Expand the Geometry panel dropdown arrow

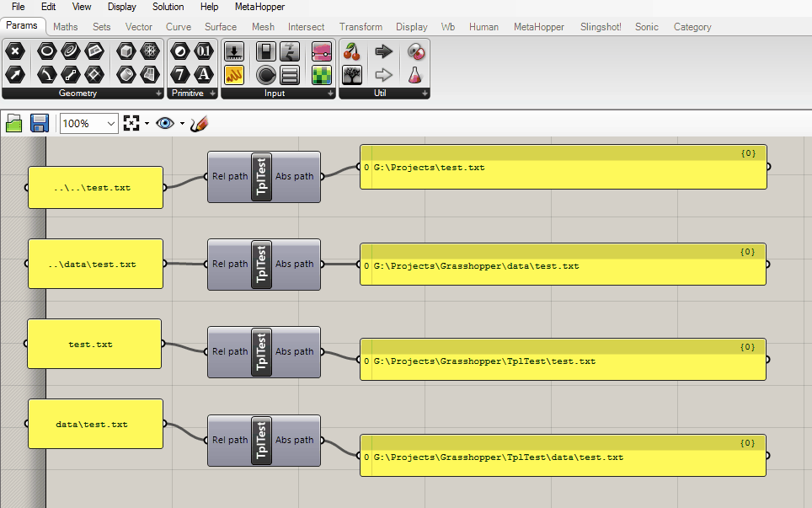tap(158, 93)
